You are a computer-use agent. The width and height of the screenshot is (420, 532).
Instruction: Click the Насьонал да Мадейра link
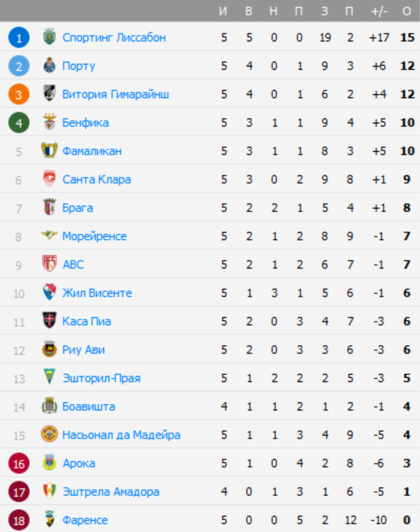[x=121, y=435]
